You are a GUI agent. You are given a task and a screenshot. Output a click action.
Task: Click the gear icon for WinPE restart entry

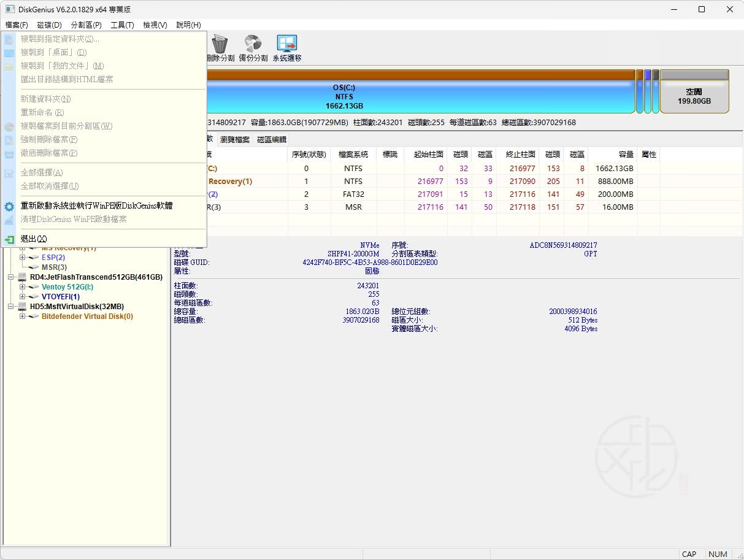[x=9, y=206]
